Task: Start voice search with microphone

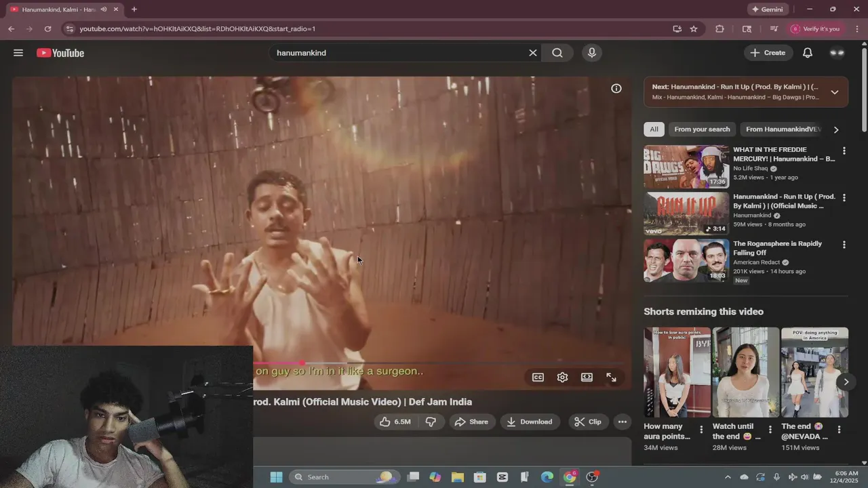Action: point(592,53)
